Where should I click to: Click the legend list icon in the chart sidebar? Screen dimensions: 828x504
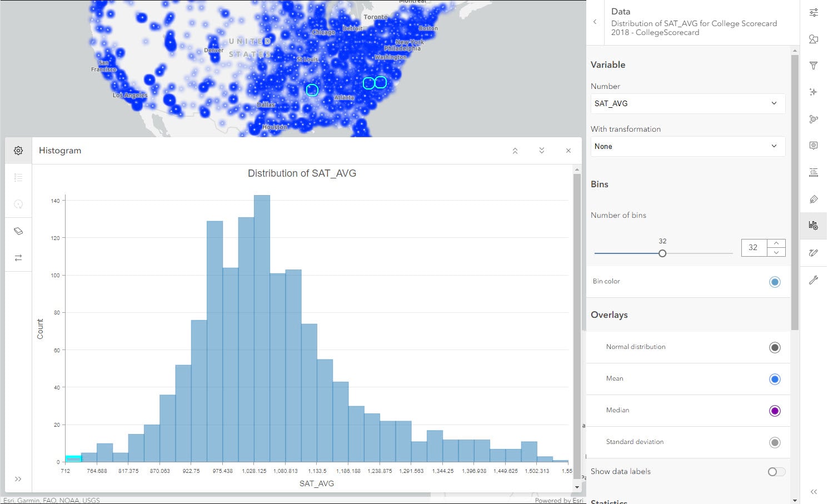(18, 178)
